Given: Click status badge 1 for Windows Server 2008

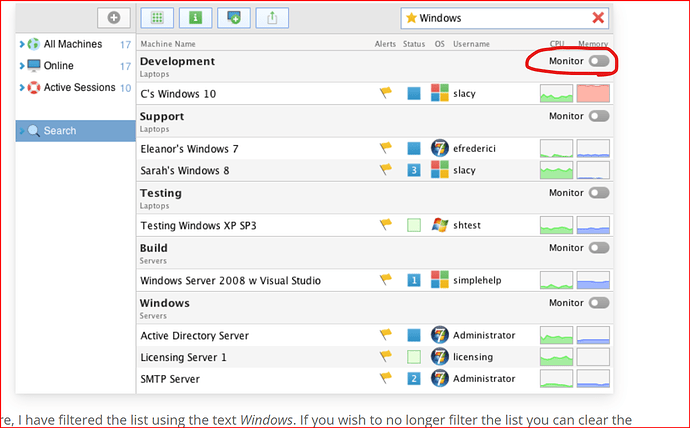Looking at the screenshot, I should pos(414,280).
